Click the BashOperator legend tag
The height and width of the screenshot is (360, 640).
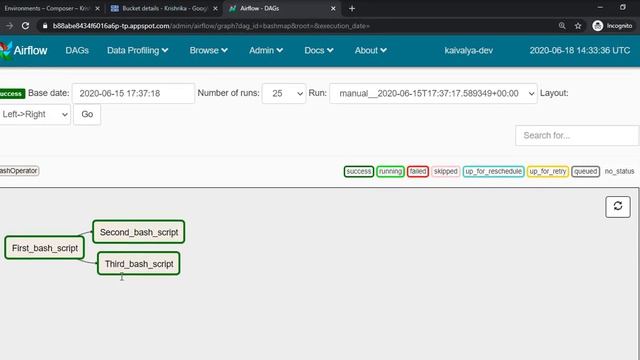click(19, 171)
